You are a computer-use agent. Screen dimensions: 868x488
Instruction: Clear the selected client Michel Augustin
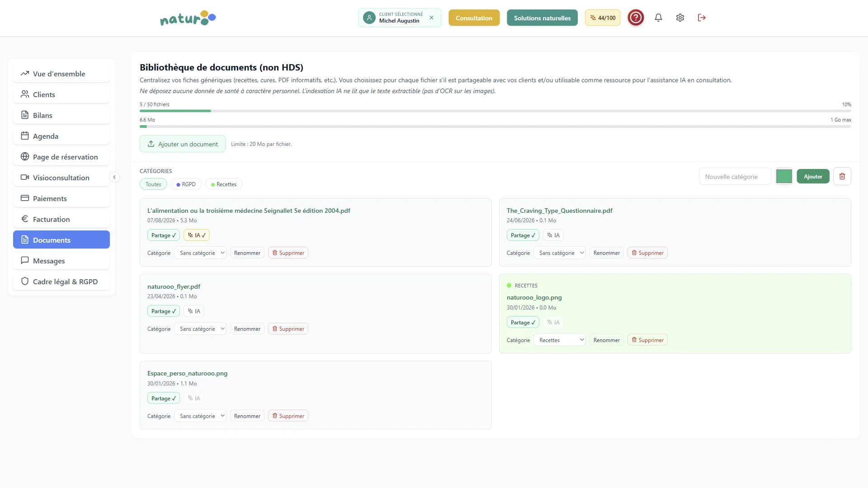click(431, 18)
